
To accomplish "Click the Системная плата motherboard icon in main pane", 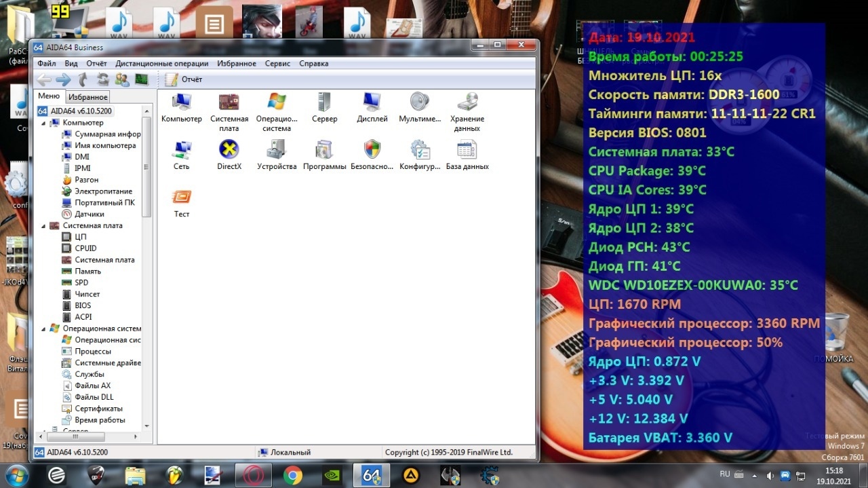I will [229, 103].
